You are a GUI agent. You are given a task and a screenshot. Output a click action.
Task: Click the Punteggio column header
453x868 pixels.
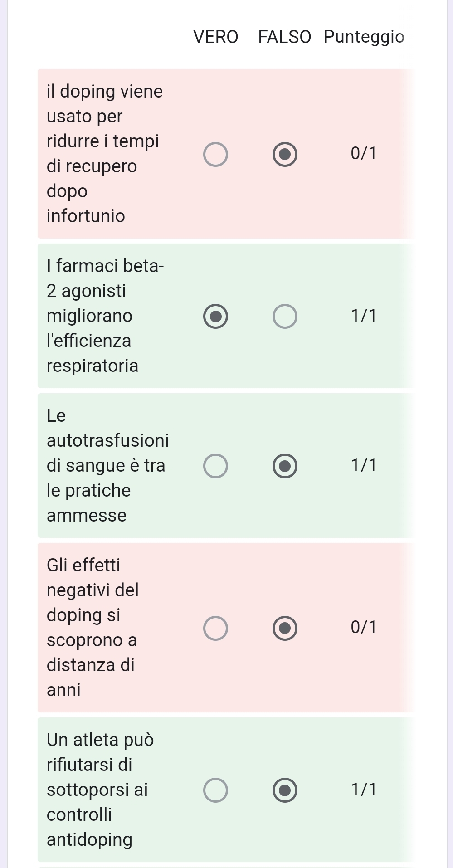pos(364,37)
